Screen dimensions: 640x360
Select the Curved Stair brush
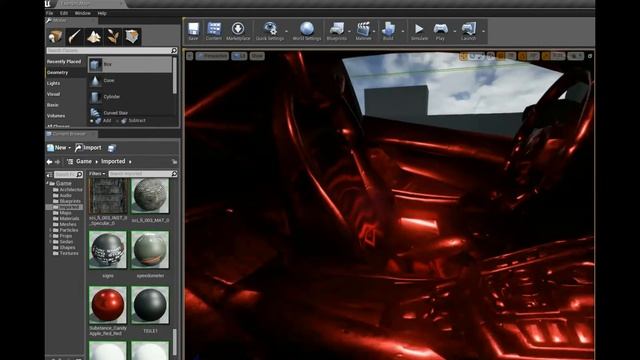(x=130, y=112)
